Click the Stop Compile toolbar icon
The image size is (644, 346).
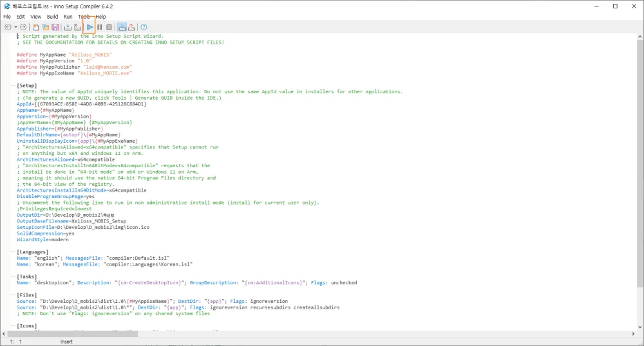[77, 27]
